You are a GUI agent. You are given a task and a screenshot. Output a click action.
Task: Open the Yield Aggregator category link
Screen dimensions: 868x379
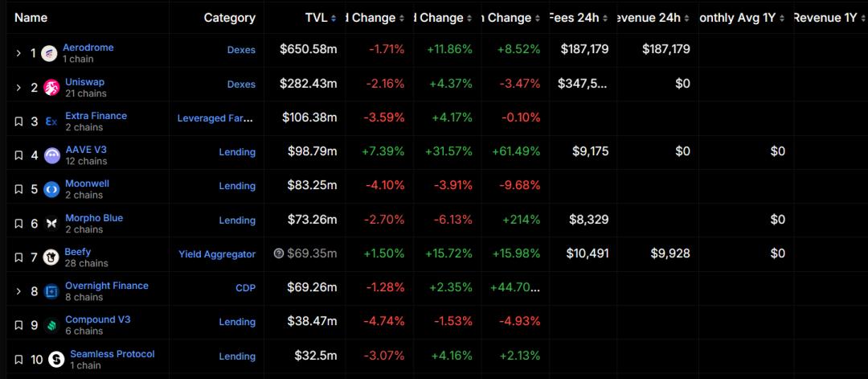(217, 254)
